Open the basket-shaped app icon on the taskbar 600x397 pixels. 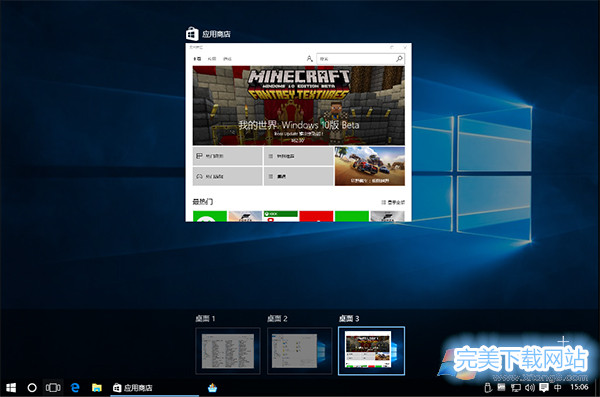click(212, 388)
